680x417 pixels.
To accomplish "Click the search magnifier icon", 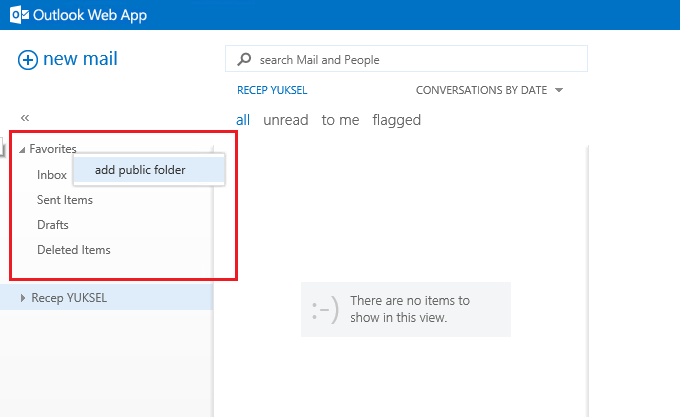I will pyautogui.click(x=244, y=59).
